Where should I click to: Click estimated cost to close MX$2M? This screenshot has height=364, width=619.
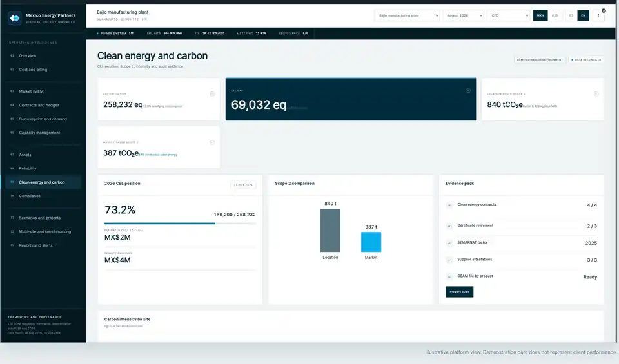click(117, 237)
